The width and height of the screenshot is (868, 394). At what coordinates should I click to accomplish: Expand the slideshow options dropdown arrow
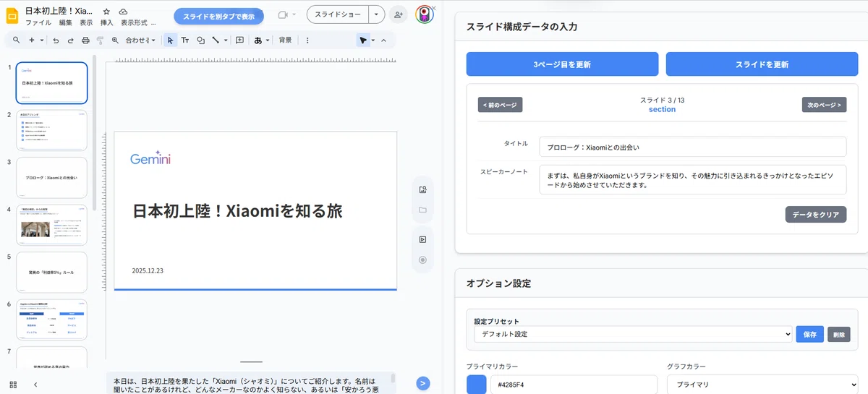click(x=376, y=14)
